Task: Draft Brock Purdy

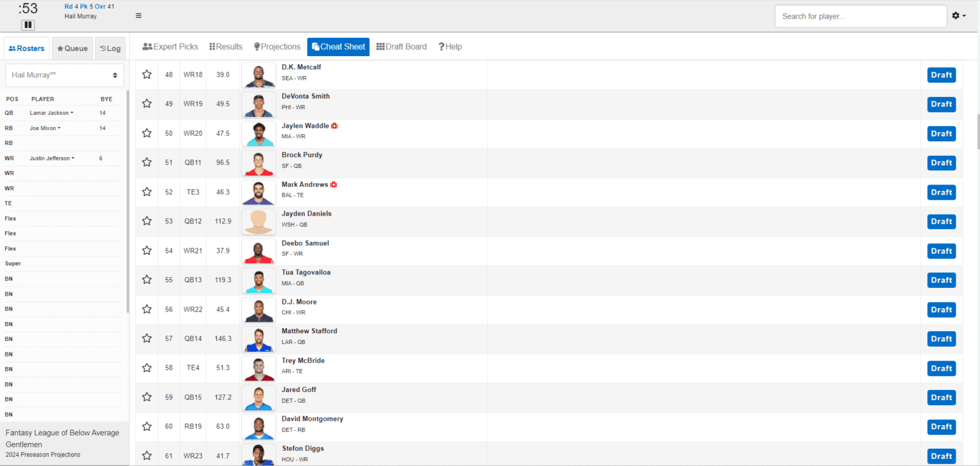Action: click(941, 162)
